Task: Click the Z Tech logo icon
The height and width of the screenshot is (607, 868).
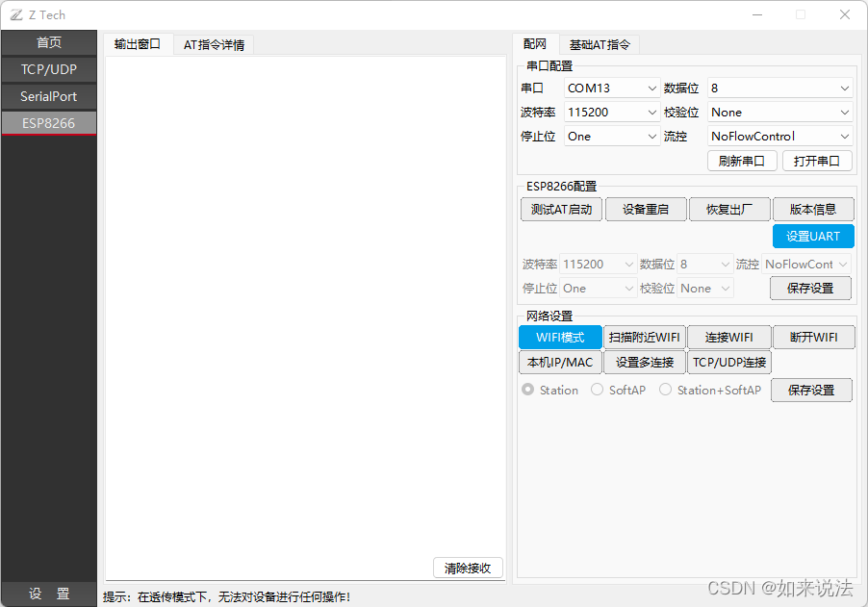Action: (16, 14)
